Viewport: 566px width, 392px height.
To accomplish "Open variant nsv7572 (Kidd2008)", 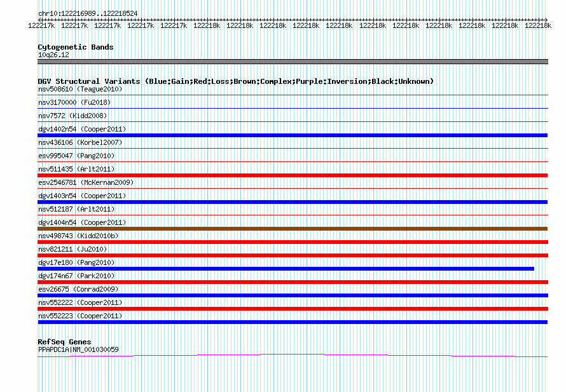I will click(72, 116).
